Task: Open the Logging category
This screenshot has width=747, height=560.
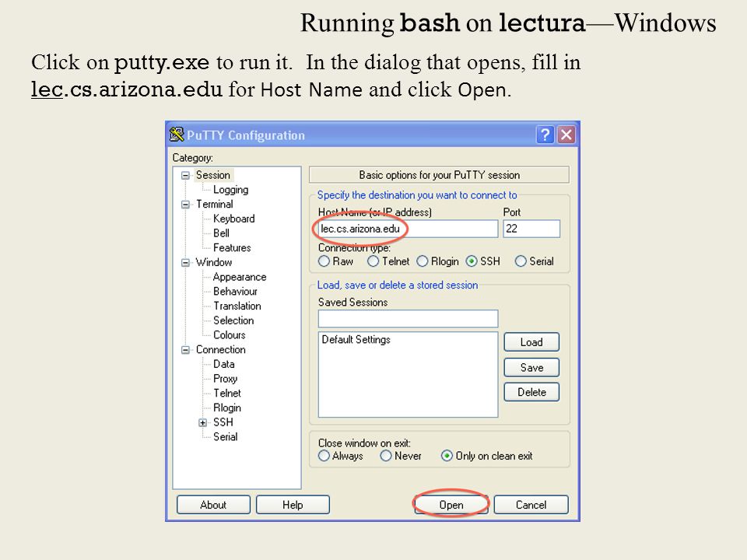Action: 230,190
